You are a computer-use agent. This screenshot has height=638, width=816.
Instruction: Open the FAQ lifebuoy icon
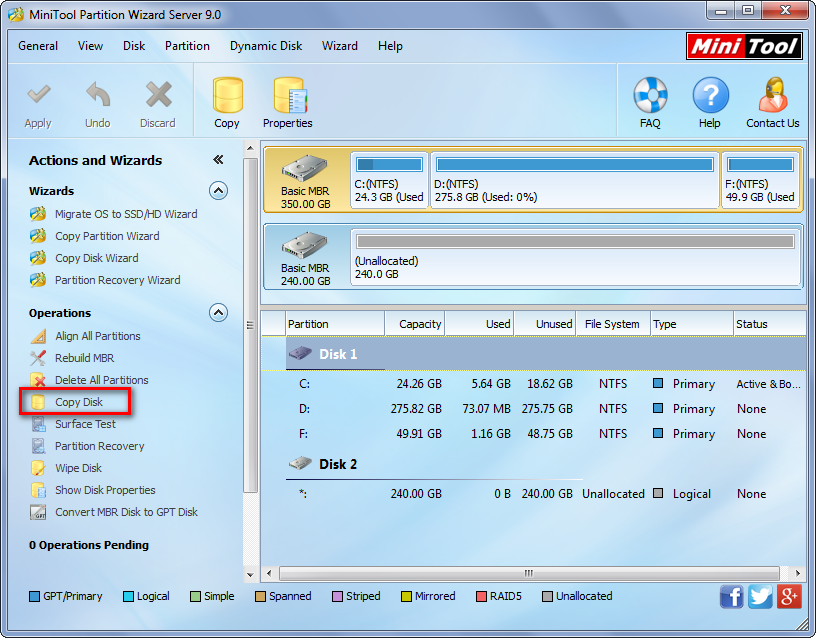coord(650,95)
